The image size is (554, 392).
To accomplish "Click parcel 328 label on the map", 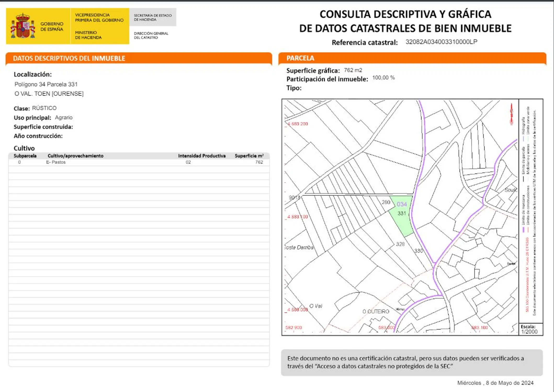I will 400,244.
